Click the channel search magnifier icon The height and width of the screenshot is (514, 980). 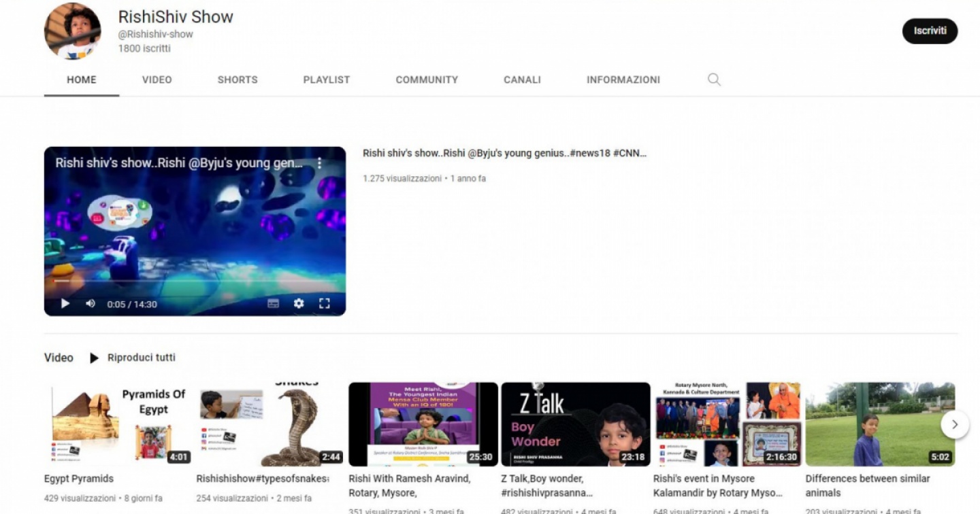714,80
